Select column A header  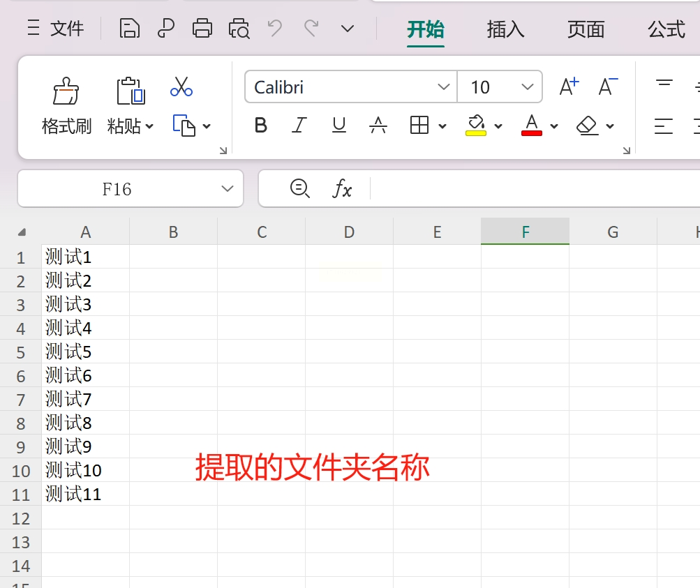pyautogui.click(x=85, y=232)
